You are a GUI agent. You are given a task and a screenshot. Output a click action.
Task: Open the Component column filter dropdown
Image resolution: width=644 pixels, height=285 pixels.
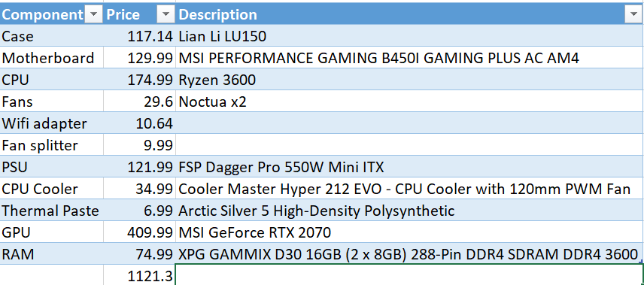click(93, 15)
